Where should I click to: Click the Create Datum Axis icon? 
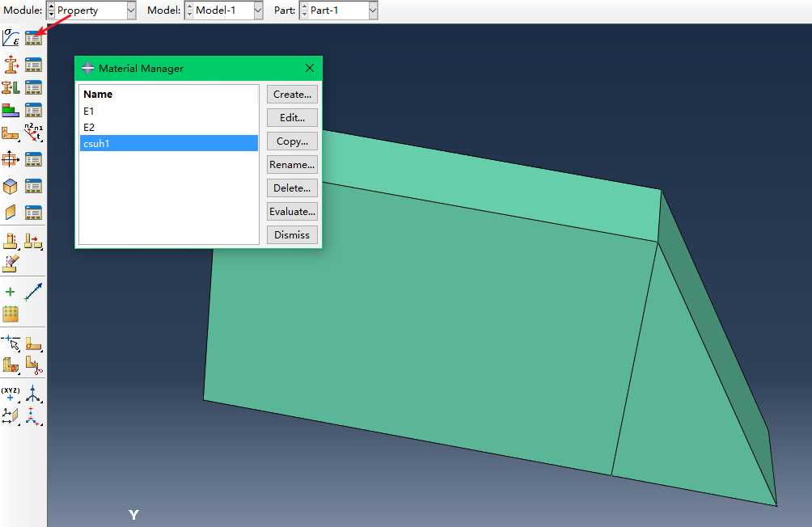(33, 394)
